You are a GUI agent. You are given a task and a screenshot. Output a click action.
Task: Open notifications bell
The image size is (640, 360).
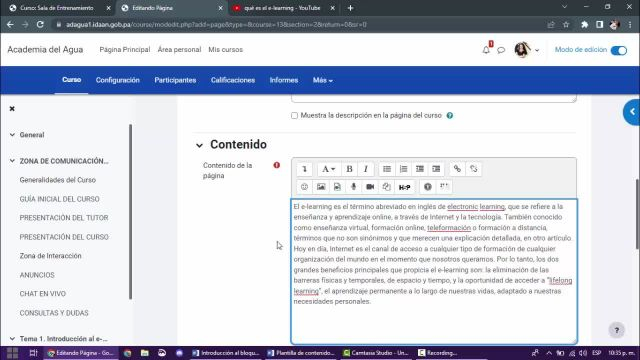coord(486,50)
